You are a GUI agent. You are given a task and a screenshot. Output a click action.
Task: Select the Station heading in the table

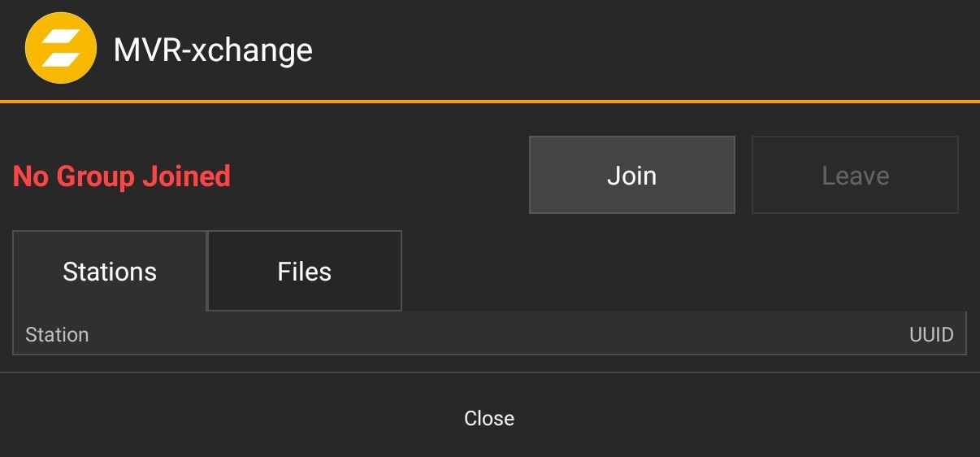pos(57,335)
